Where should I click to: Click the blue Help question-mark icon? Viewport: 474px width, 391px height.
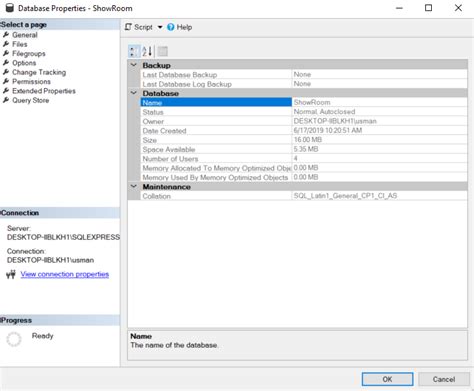[x=171, y=27]
